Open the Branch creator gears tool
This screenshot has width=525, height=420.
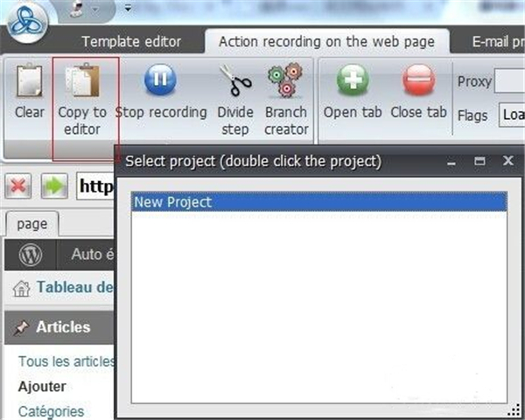tap(286, 81)
